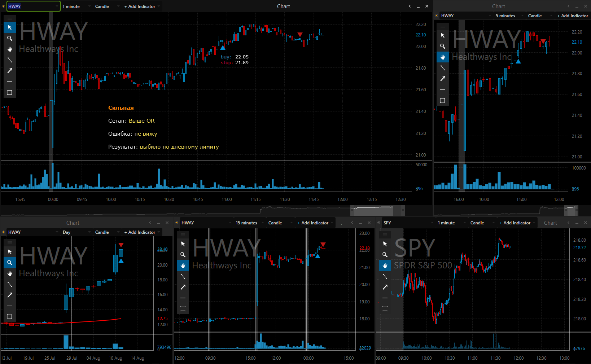Toggle the link dot beside the SPY symbol
Viewport: 591px width, 364px height.
[x=379, y=223]
